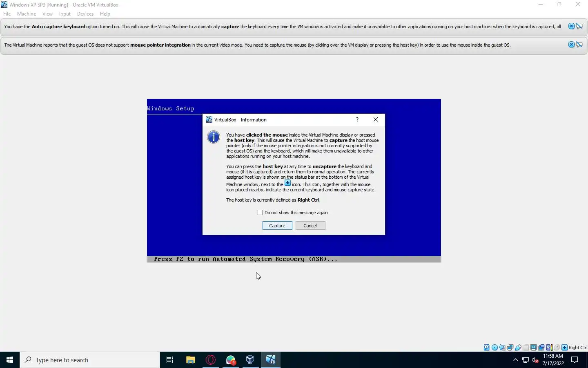
Task: Open the USB devices status icon
Action: tap(518, 348)
